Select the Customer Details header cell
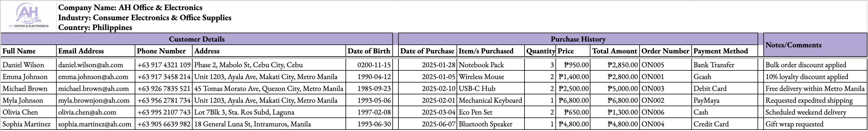The height and width of the screenshot is (131, 868). [196, 39]
